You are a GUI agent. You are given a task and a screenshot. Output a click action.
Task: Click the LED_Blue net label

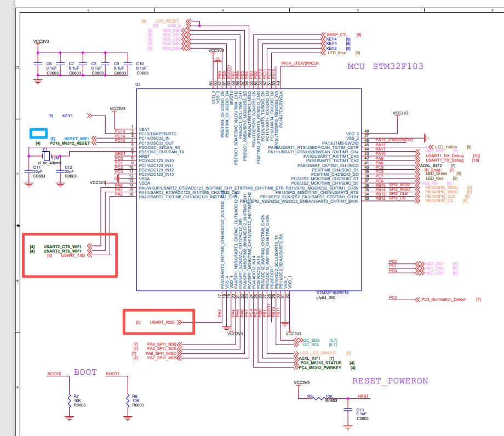(337, 53)
